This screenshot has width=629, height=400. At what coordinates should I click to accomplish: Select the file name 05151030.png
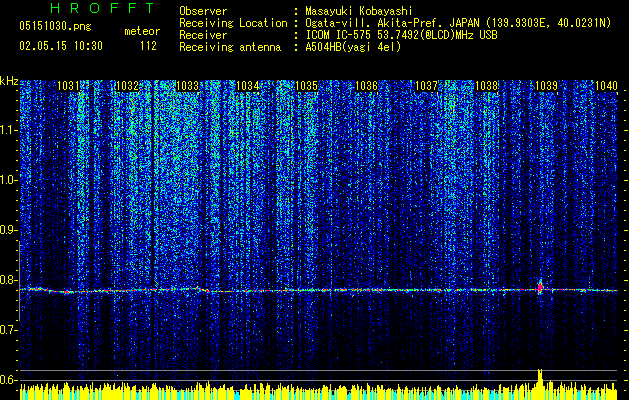[55, 27]
